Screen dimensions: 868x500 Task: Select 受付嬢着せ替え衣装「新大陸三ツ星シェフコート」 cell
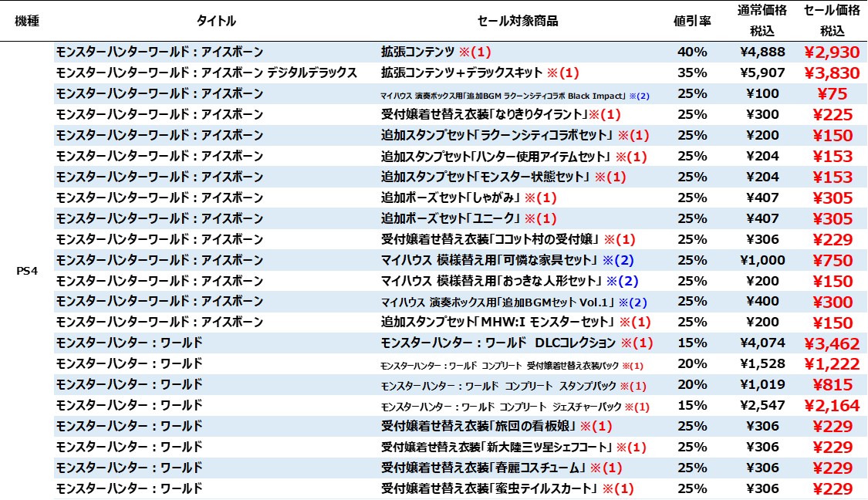point(514,447)
